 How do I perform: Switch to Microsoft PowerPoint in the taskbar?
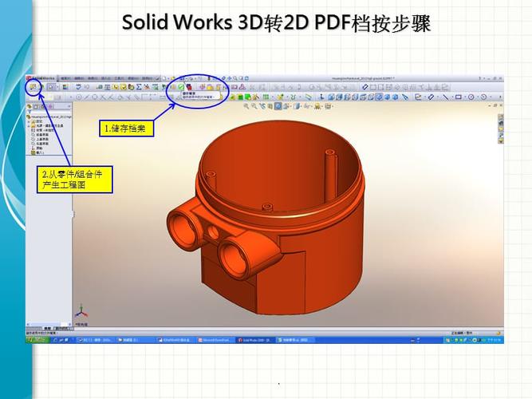coord(215,340)
